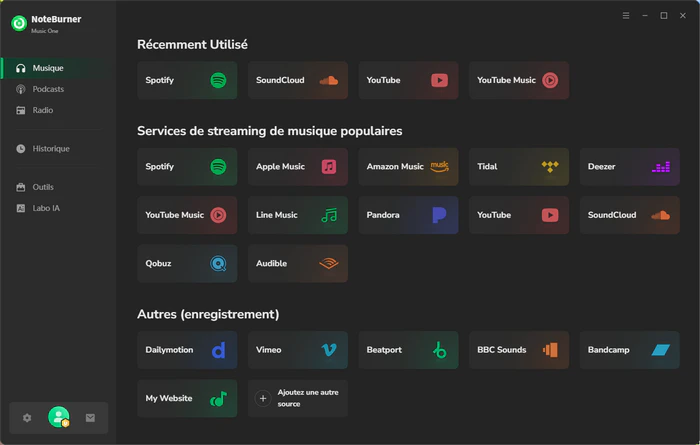Click the 'Audible' label
Image resolution: width=700 pixels, height=445 pixels.
click(x=271, y=263)
